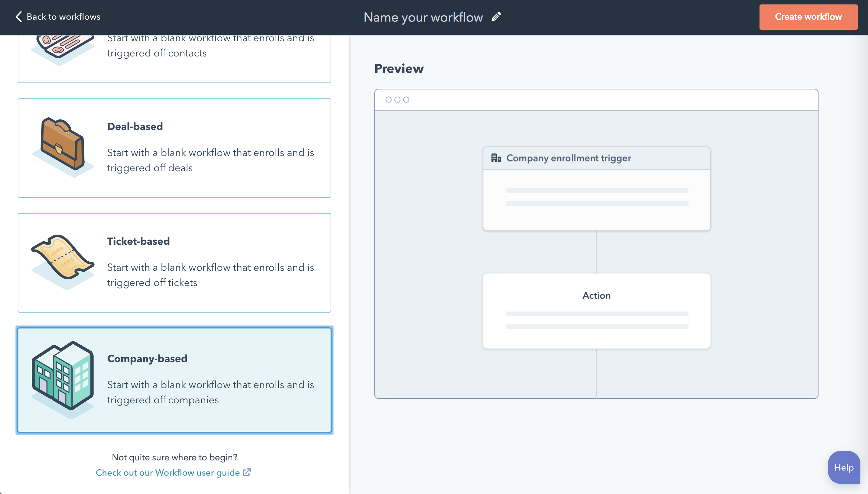Screen dimensions: 868x494
Task: Click the external link icon beside user guide
Action: 247,472
